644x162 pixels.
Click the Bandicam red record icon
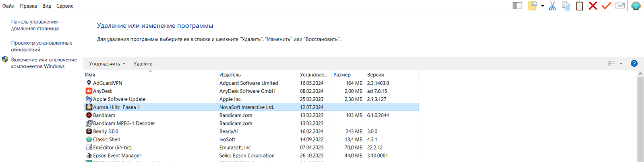pyautogui.click(x=89, y=115)
